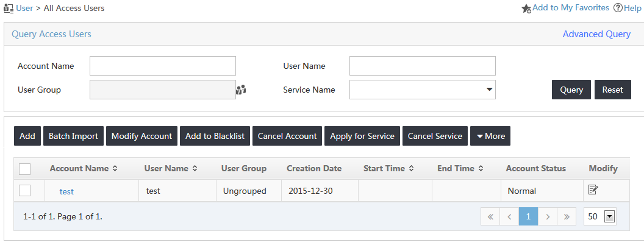Open Advanced Query link
Screen dimensions: 644x245
[x=596, y=34]
